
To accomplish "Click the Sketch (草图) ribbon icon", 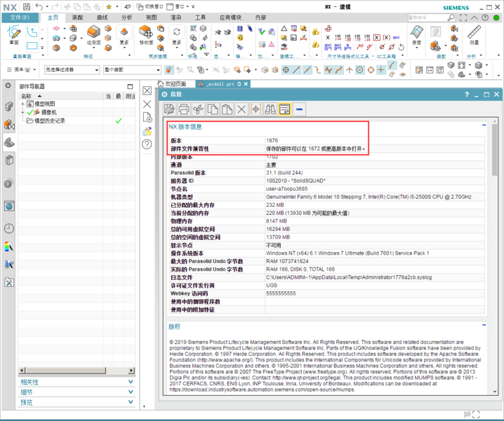I will point(14,34).
